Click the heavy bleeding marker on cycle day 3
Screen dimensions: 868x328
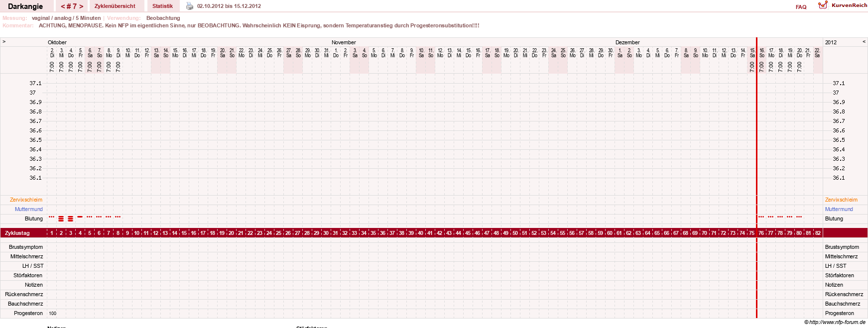pos(70,219)
